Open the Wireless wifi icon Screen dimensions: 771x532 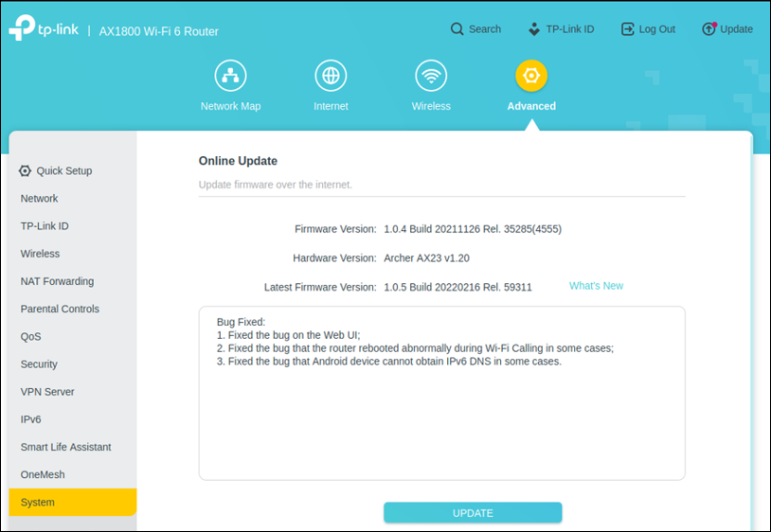[x=431, y=76]
